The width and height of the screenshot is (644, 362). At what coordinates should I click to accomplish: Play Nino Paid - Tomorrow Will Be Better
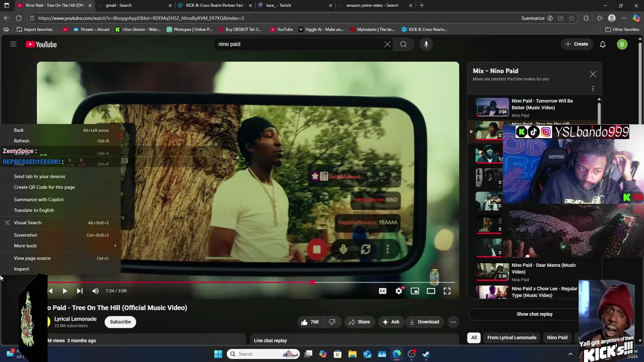pyautogui.click(x=535, y=108)
